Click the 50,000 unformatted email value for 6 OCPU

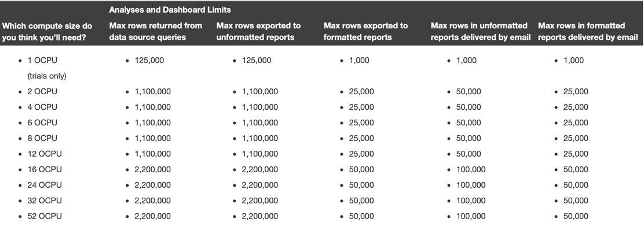point(468,123)
